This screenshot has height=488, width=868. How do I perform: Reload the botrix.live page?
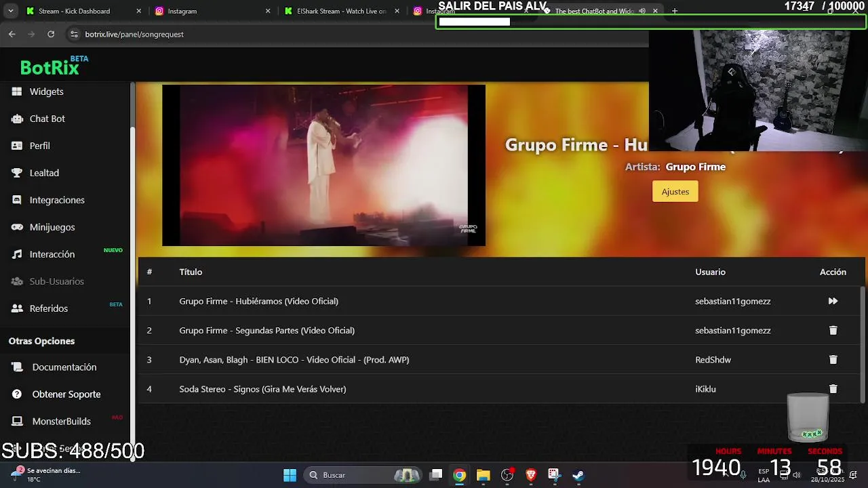pyautogui.click(x=51, y=34)
